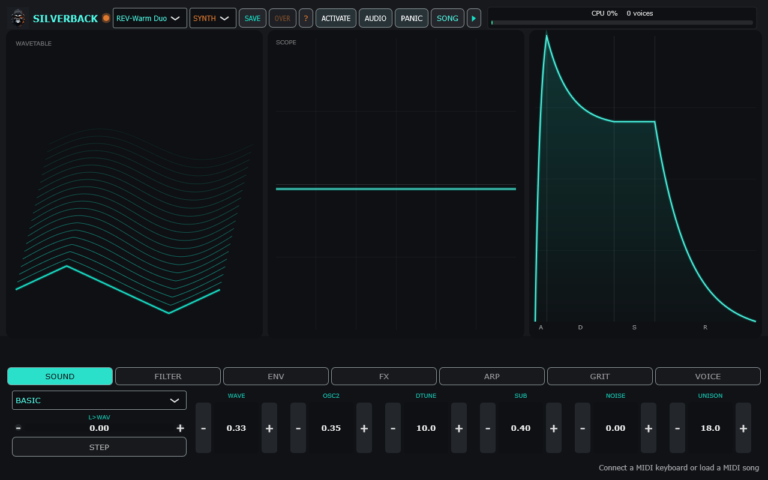Open the ARP tab

pos(492,376)
